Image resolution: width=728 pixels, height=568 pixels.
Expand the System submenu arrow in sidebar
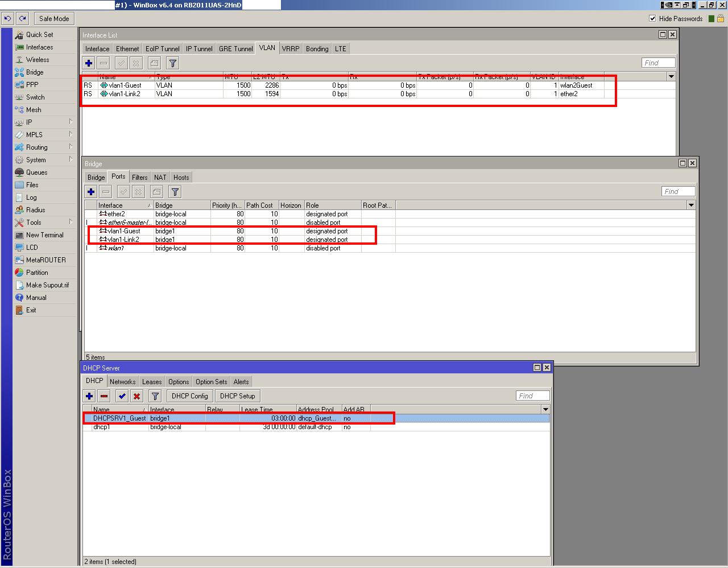[71, 159]
